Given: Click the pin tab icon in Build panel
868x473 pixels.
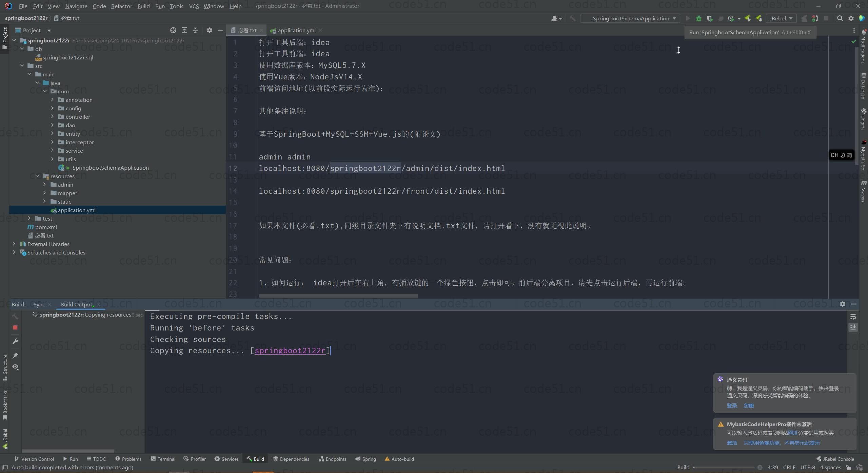Looking at the screenshot, I should 15,355.
